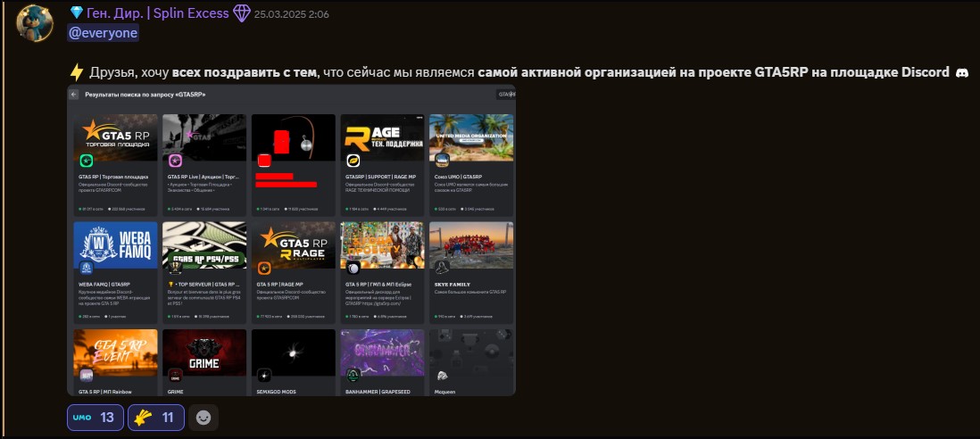Click the 'GTA5 RP Live | Аукцион' server title
This screenshot has width=980, height=439.
coord(203,178)
